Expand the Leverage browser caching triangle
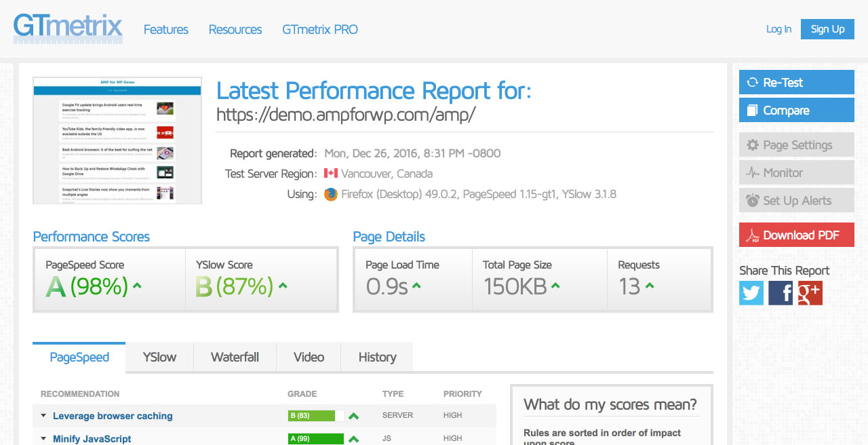Image resolution: width=868 pixels, height=445 pixels. 43,416
